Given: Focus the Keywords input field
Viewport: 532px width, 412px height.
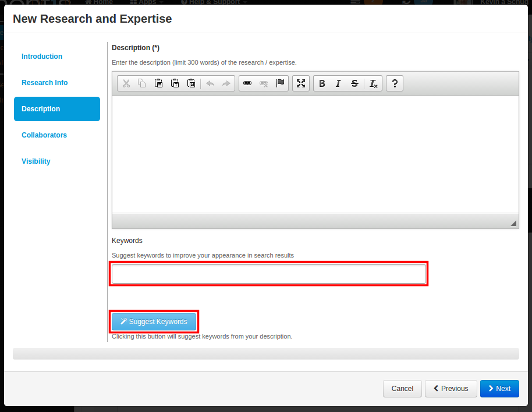Looking at the screenshot, I should [269, 274].
